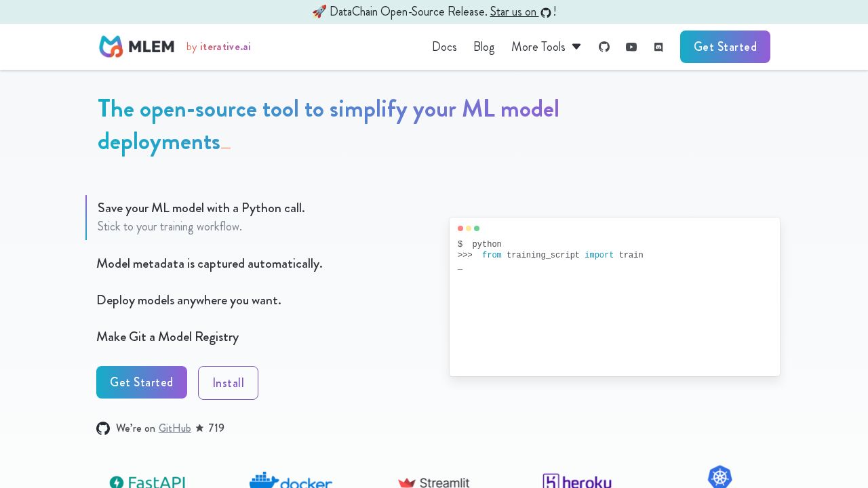This screenshot has height=488, width=868.
Task: Open the Discord chat icon
Action: click(658, 47)
